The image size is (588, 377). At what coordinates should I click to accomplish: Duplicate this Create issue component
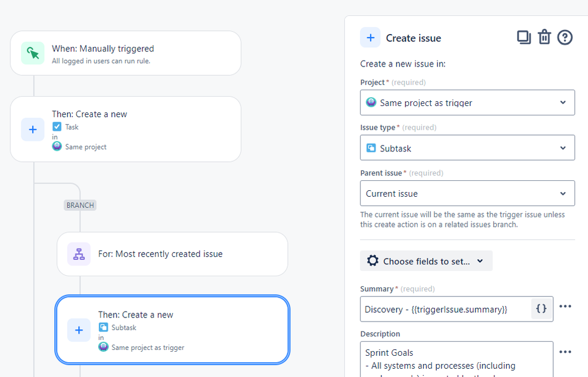coord(524,38)
